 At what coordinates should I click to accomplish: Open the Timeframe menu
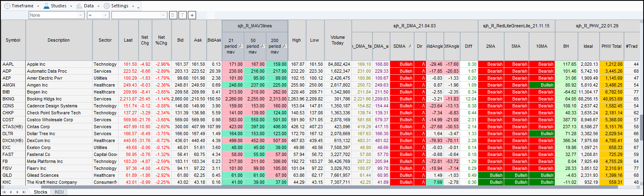[x=22, y=6]
